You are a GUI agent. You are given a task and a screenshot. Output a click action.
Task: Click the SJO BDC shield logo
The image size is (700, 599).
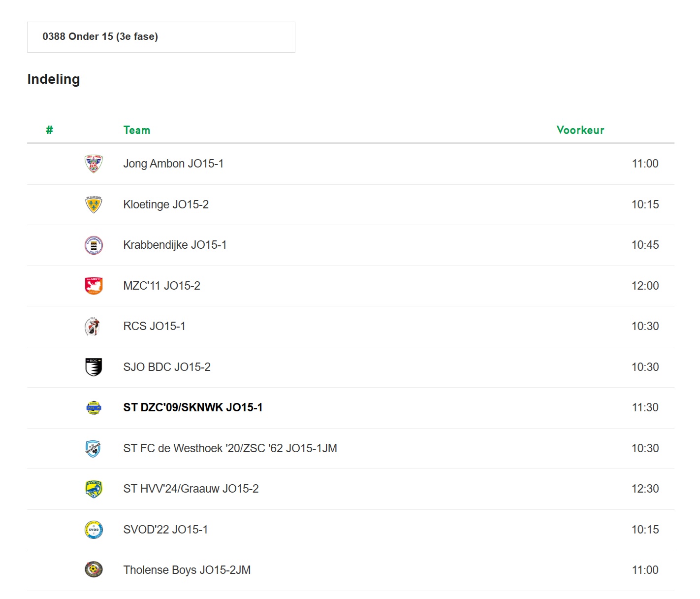pyautogui.click(x=94, y=367)
